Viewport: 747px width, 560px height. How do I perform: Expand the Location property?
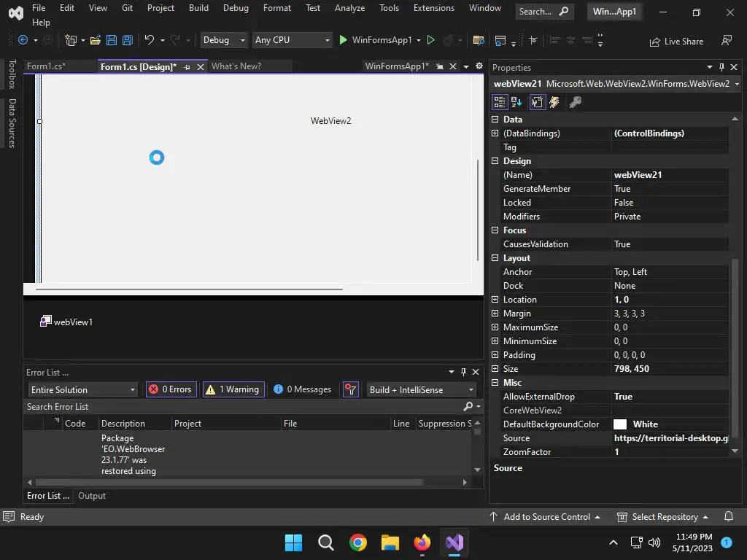coord(495,300)
